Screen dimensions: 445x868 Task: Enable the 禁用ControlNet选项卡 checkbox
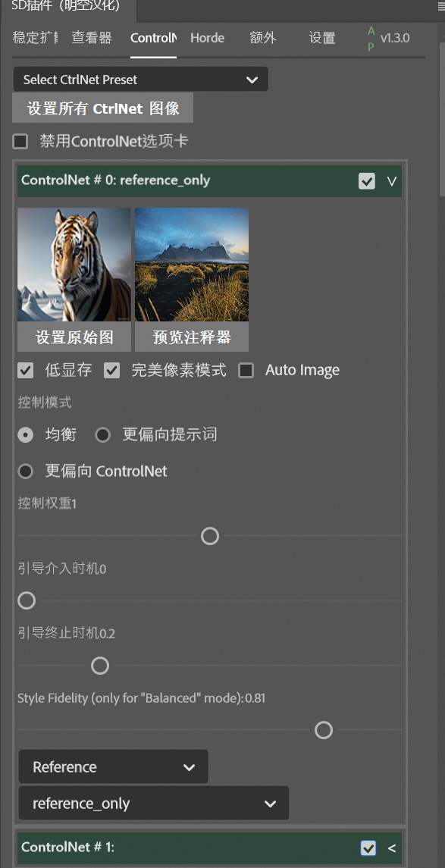20,141
